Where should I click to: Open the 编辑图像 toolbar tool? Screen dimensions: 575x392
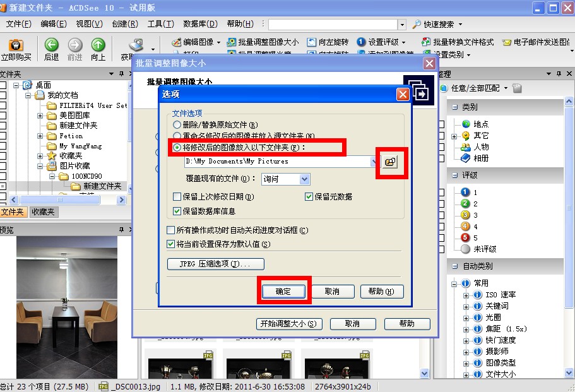(x=196, y=42)
